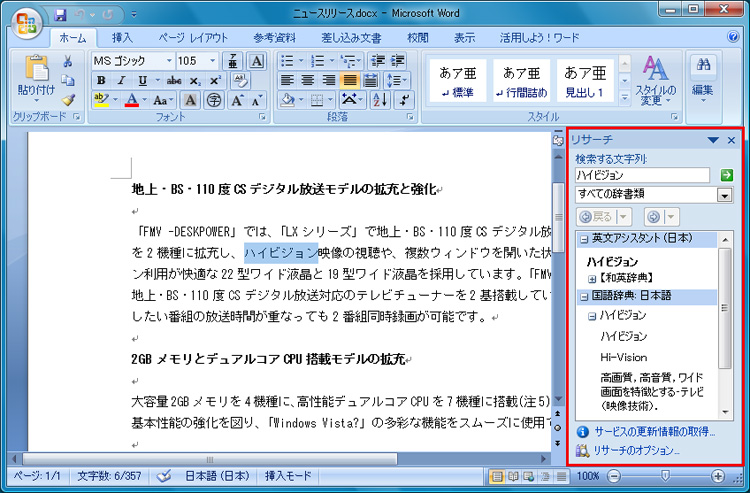Align text left
The width and height of the screenshot is (750, 493).
point(287,80)
